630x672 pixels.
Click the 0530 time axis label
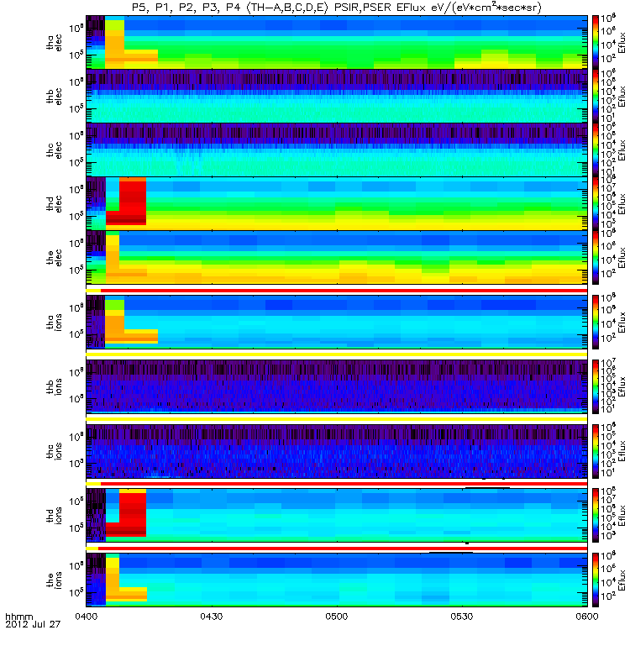462,617
